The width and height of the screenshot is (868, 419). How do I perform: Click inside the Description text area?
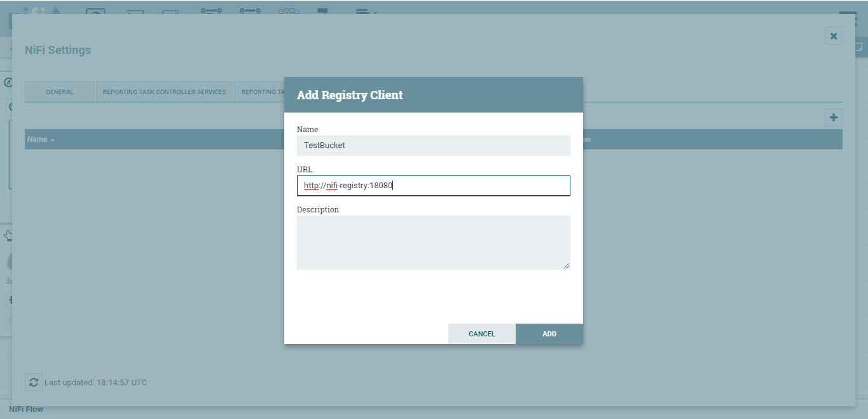click(433, 242)
